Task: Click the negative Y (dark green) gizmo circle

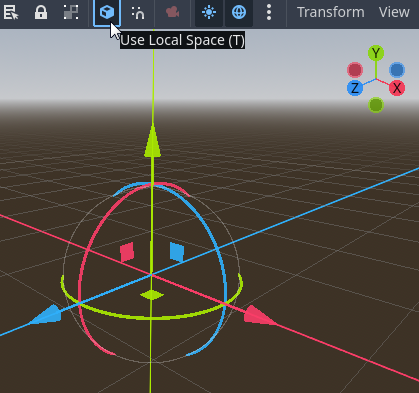Action: pyautogui.click(x=376, y=105)
